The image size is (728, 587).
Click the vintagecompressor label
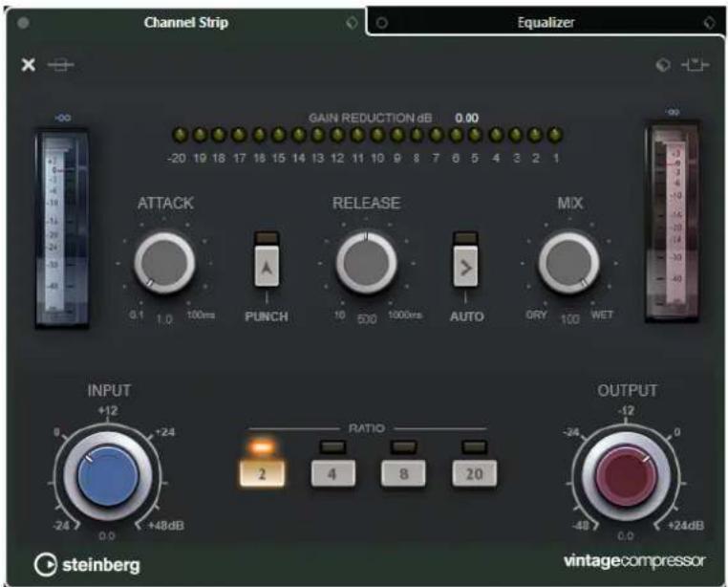click(x=634, y=561)
